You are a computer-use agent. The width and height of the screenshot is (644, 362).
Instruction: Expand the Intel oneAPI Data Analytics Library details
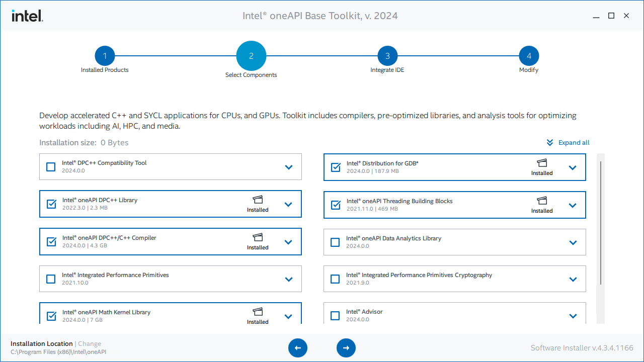[573, 242]
